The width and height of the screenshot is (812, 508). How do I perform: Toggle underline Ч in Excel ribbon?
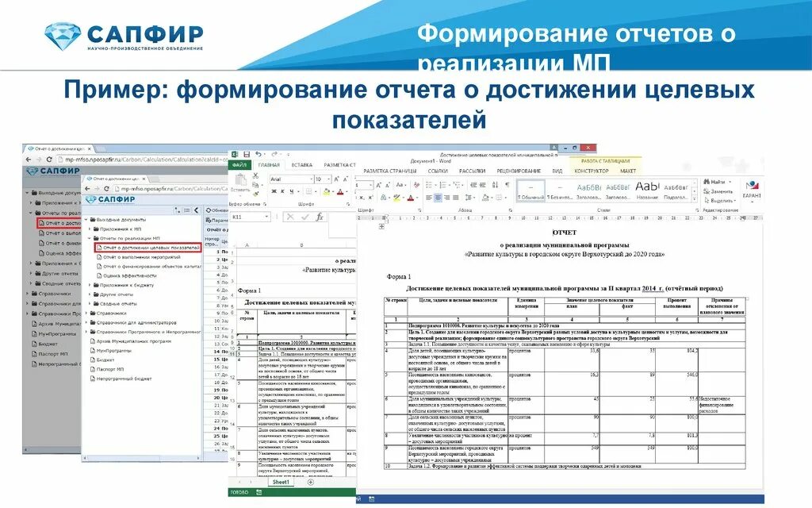292,192
